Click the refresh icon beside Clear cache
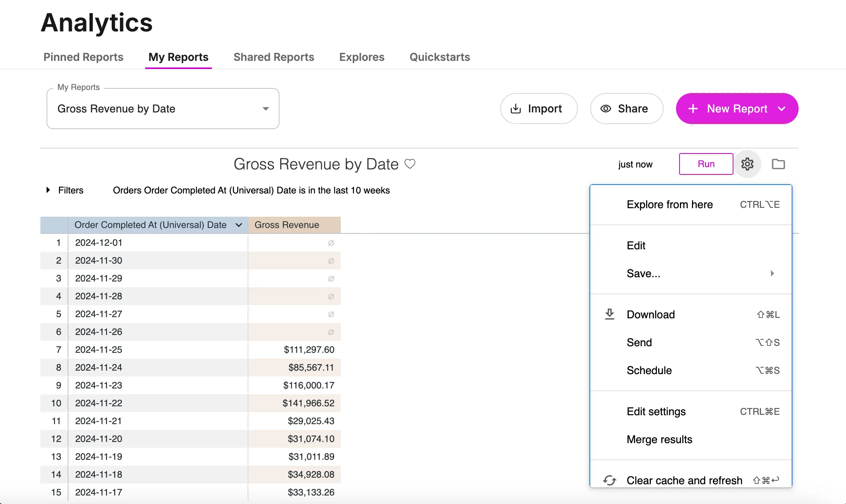 [x=610, y=480]
